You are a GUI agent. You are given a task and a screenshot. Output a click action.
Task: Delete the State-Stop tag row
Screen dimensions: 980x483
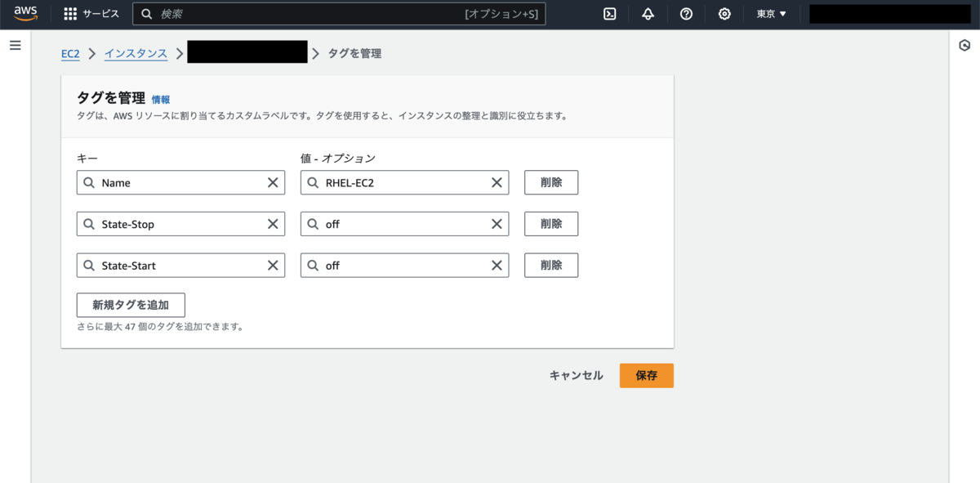pos(551,224)
